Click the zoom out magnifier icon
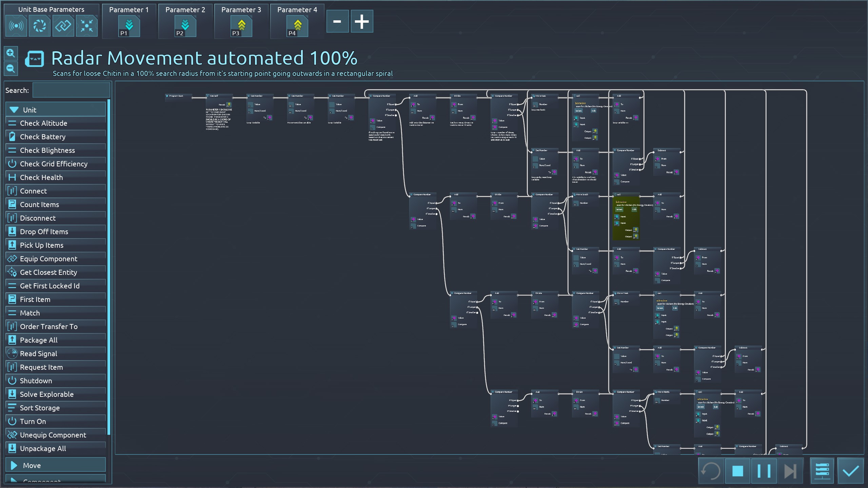 click(x=11, y=69)
